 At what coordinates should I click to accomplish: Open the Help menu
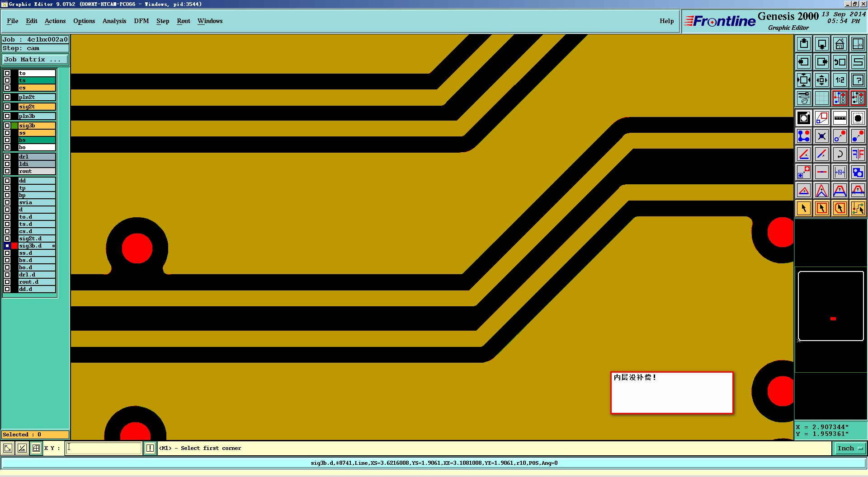(x=667, y=21)
